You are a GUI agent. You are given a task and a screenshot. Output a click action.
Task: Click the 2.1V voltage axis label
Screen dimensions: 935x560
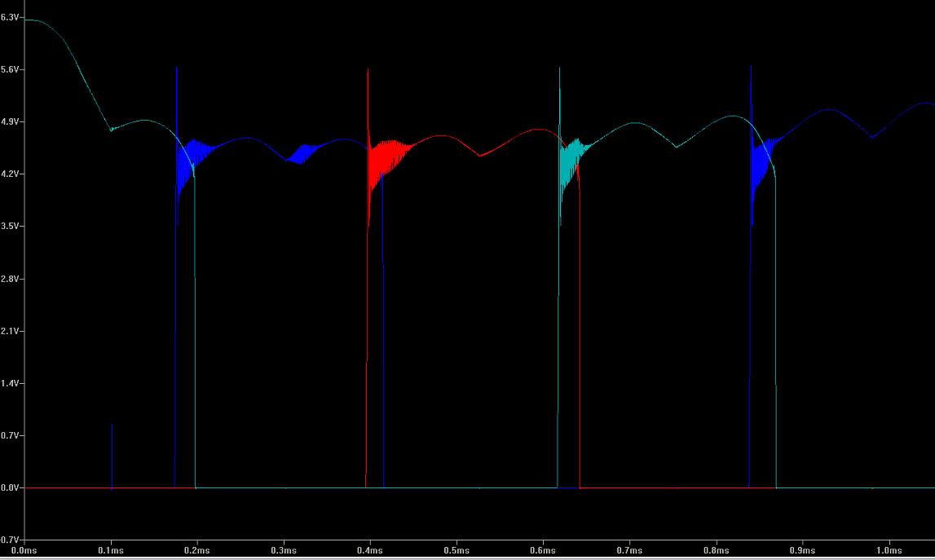point(10,331)
